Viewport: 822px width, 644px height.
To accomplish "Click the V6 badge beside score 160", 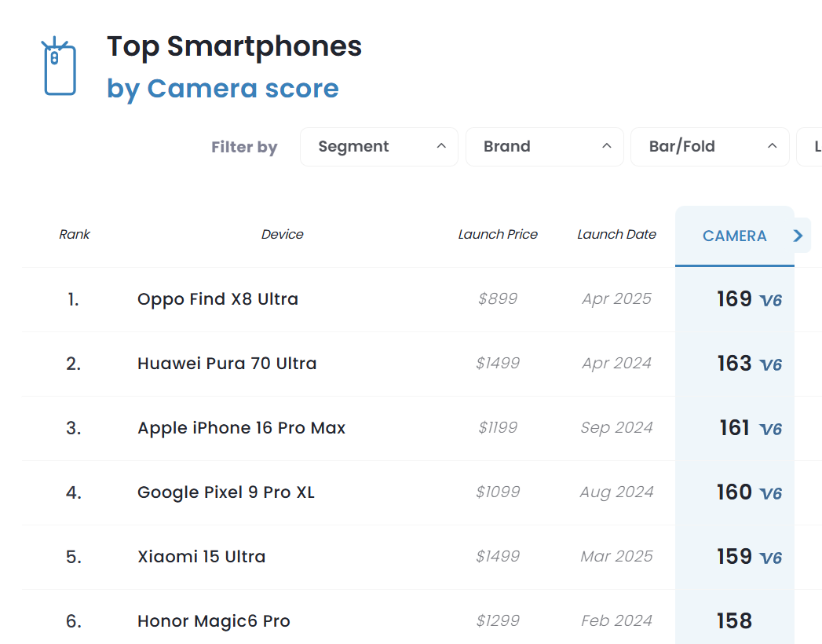I will [x=771, y=494].
